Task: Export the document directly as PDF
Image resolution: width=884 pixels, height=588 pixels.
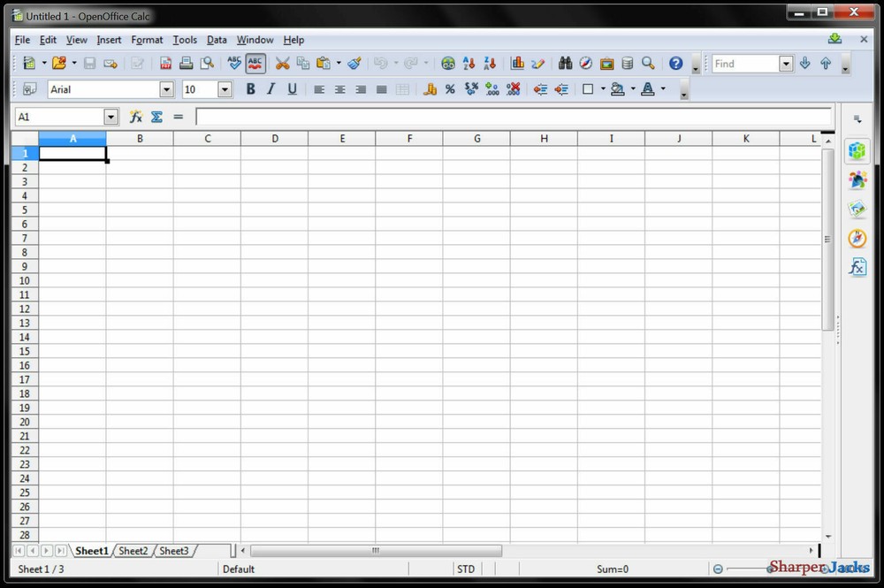Action: 164,63
